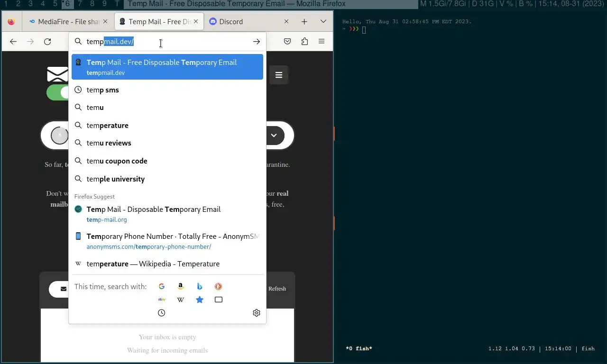Click the memory usage status indicator
This screenshot has width=607, height=364.
(443, 4)
